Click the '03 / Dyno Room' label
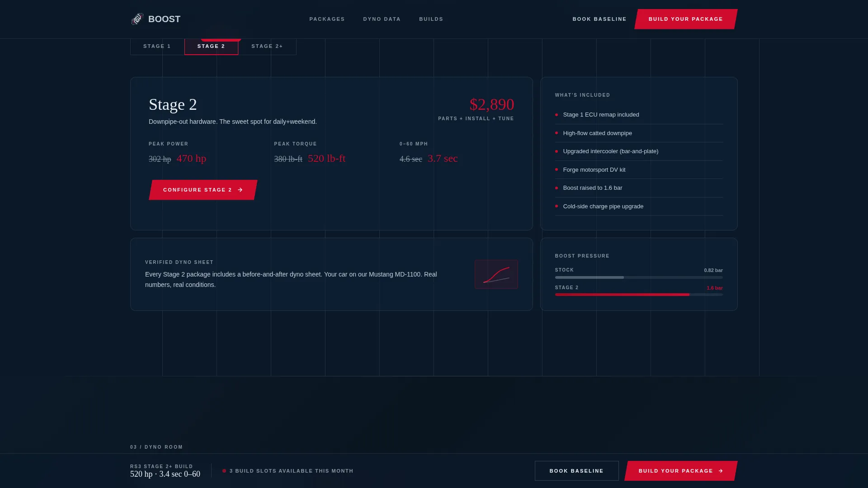The height and width of the screenshot is (488, 868). click(x=156, y=447)
